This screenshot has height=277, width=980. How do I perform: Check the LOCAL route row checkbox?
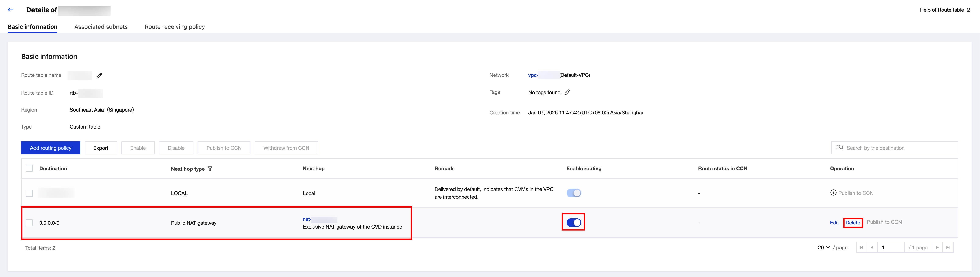tap(29, 193)
